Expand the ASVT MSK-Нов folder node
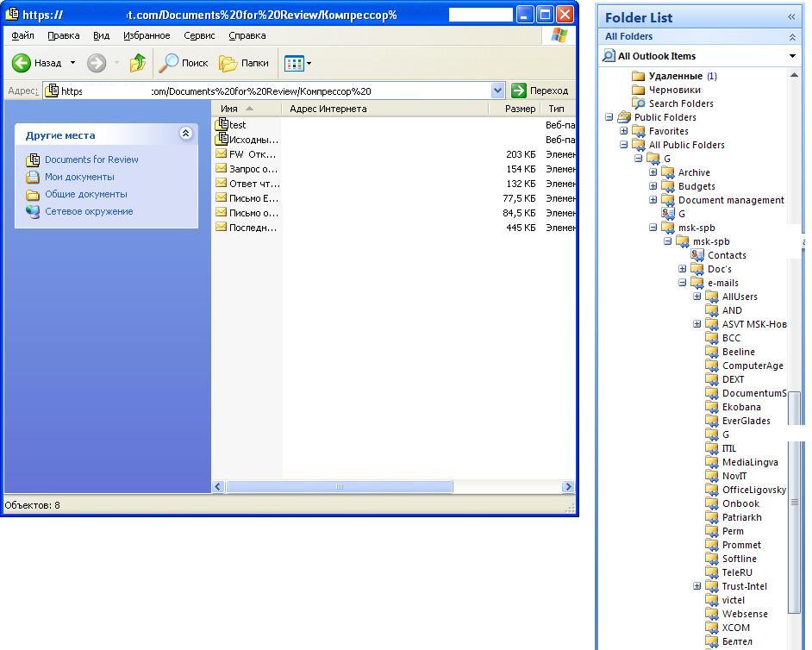This screenshot has height=650, width=812. (x=697, y=323)
